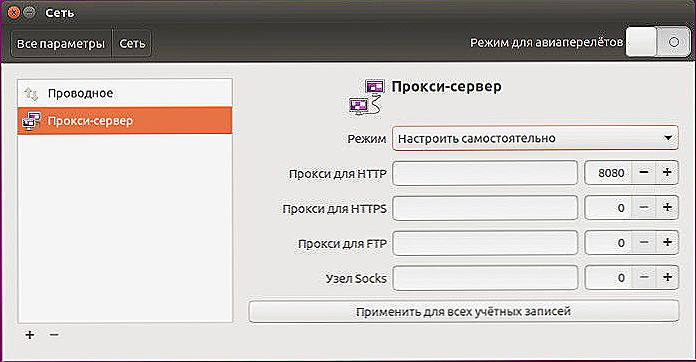This screenshot has width=696, height=362.
Task: Increase HTTPS proxy port value
Action: point(667,208)
